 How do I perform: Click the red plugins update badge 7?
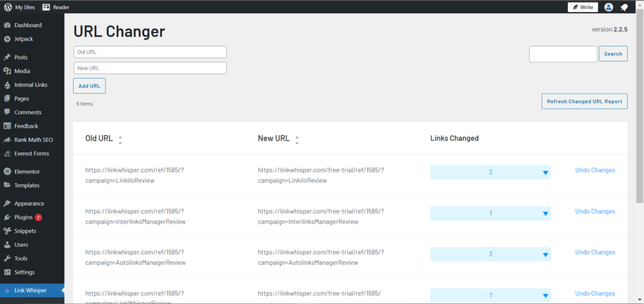pos(38,217)
